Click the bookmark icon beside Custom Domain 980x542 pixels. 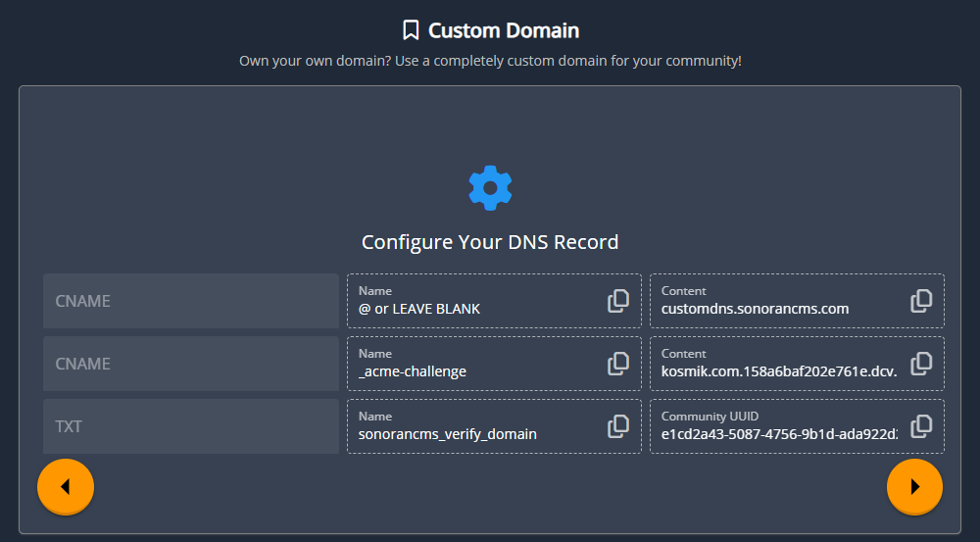[411, 31]
